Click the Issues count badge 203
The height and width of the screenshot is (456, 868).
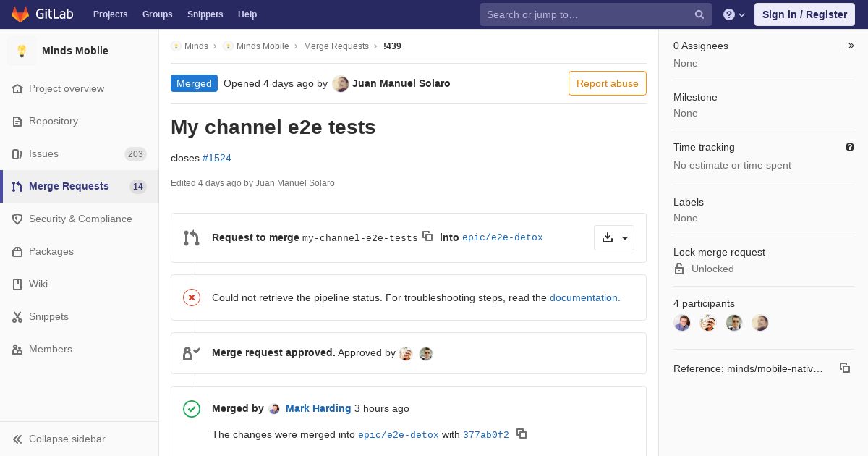point(135,153)
